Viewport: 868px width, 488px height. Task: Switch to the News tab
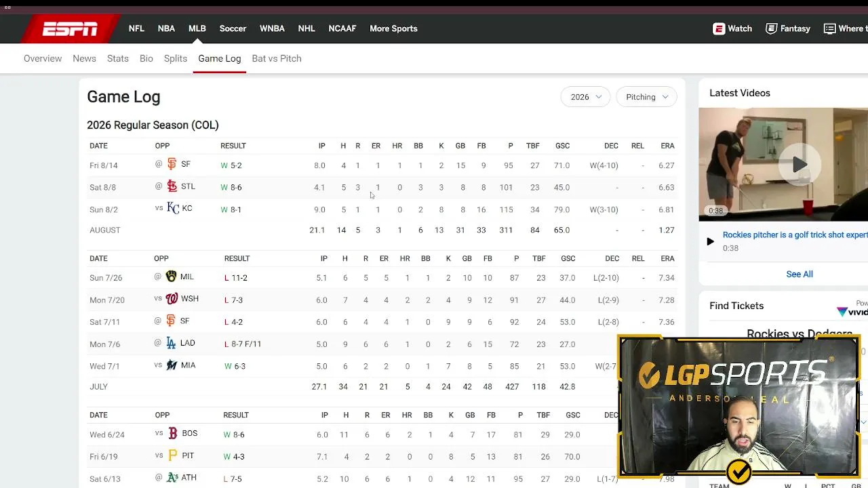84,58
